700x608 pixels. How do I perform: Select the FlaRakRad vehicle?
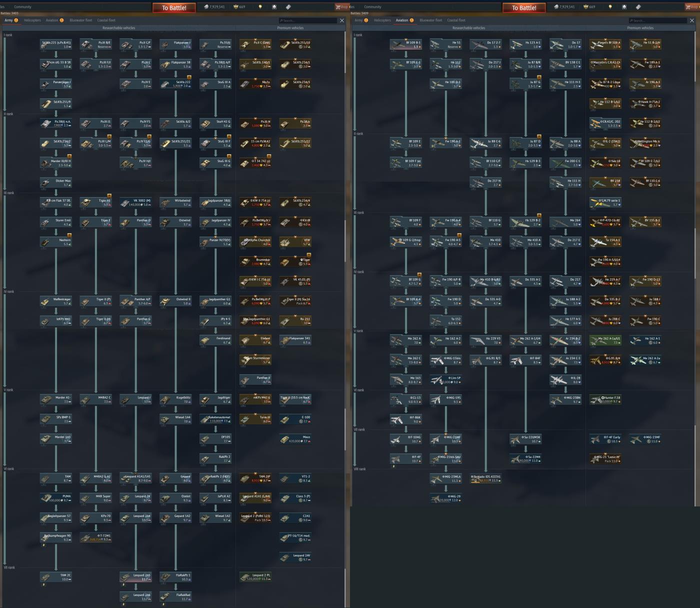click(175, 596)
